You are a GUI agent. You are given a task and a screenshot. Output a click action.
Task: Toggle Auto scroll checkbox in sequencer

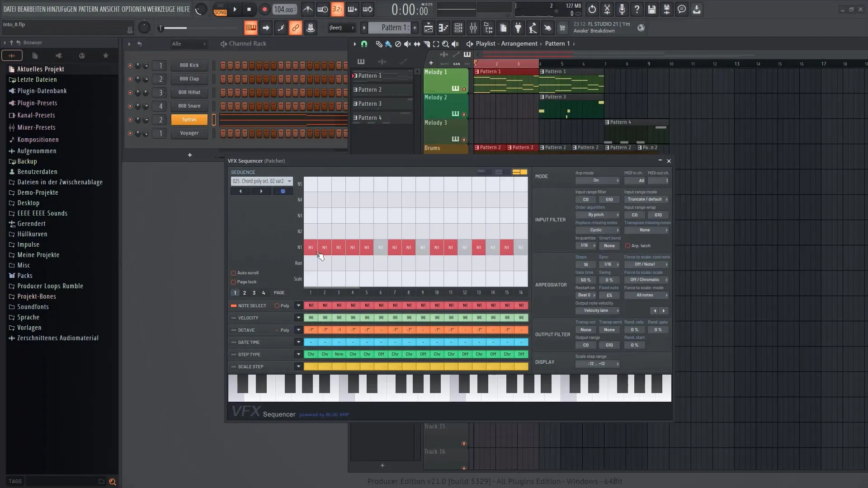(x=234, y=273)
